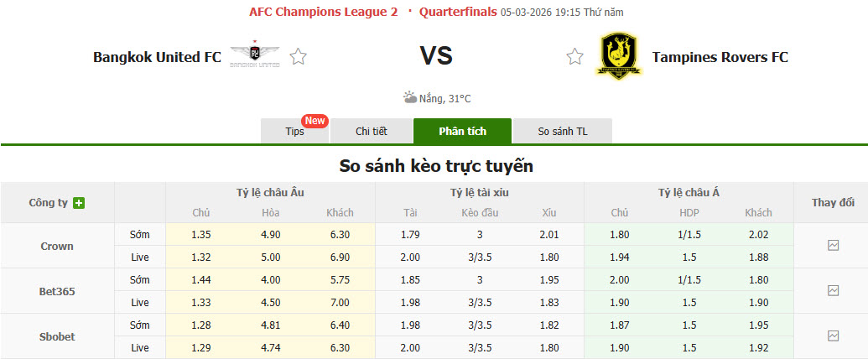This screenshot has width=868, height=359.
Task: Open AFC Champions League 2 link
Action: pyautogui.click(x=323, y=13)
